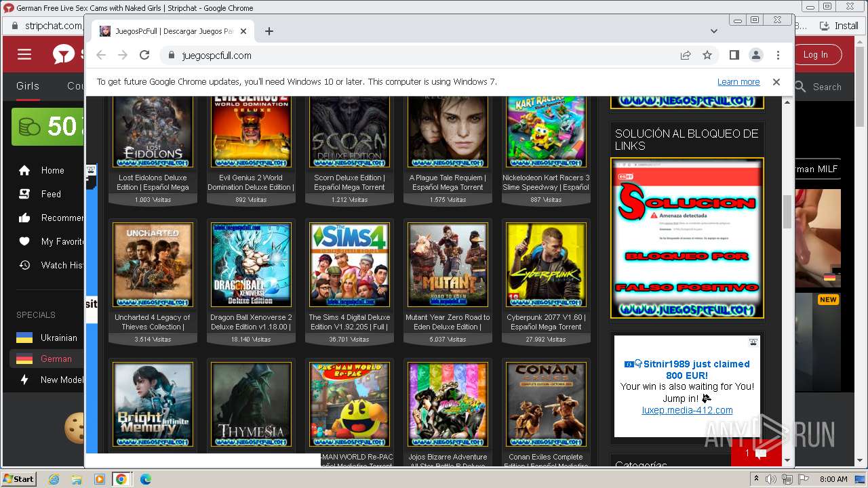
Task: Open Conan Exiles Complete Edition cover
Action: (x=546, y=405)
